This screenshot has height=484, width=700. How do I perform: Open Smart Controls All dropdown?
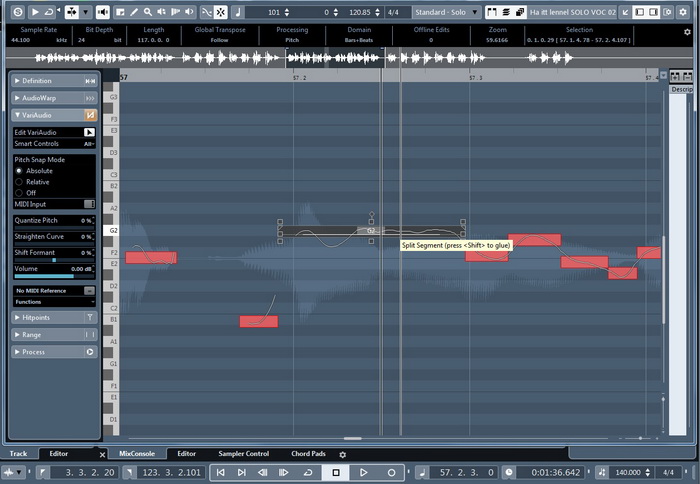(89, 144)
